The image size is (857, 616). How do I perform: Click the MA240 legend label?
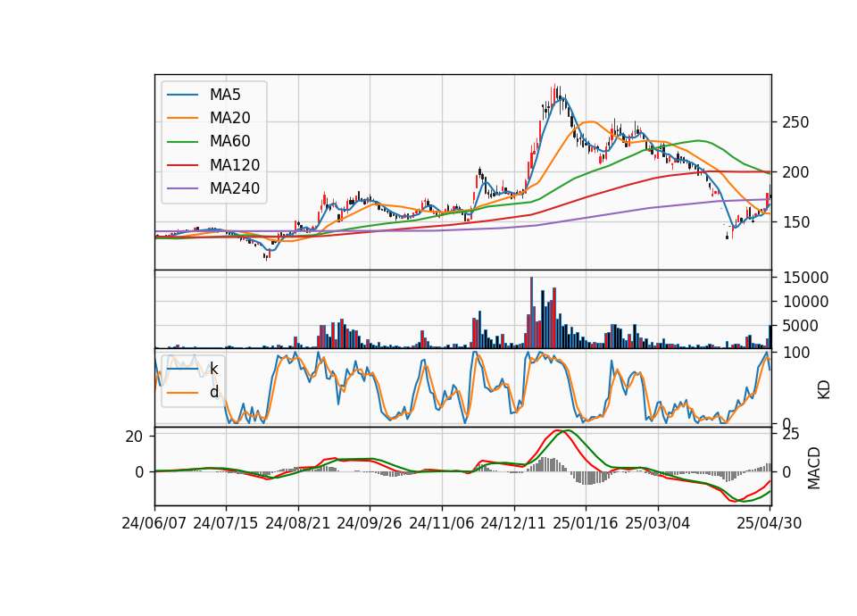click(x=235, y=188)
